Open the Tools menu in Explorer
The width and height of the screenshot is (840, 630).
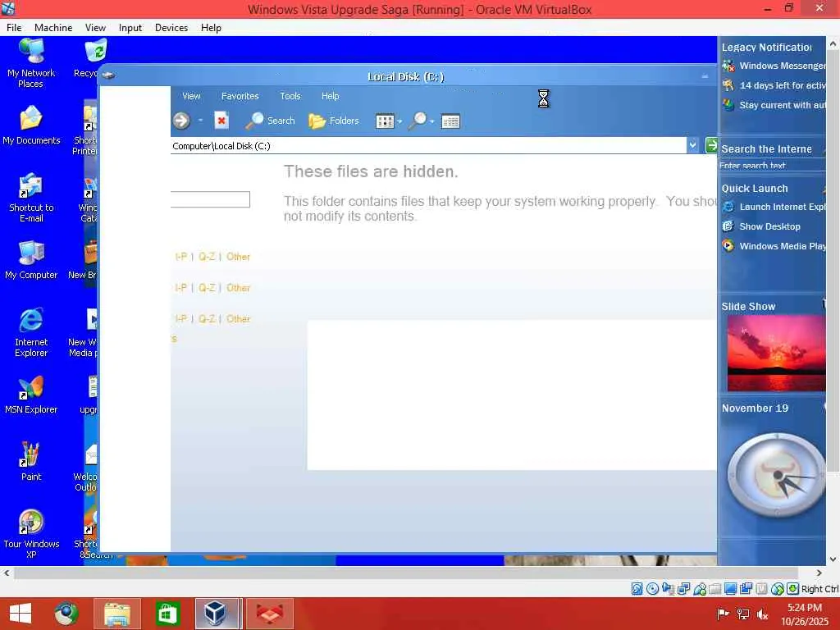tap(290, 96)
